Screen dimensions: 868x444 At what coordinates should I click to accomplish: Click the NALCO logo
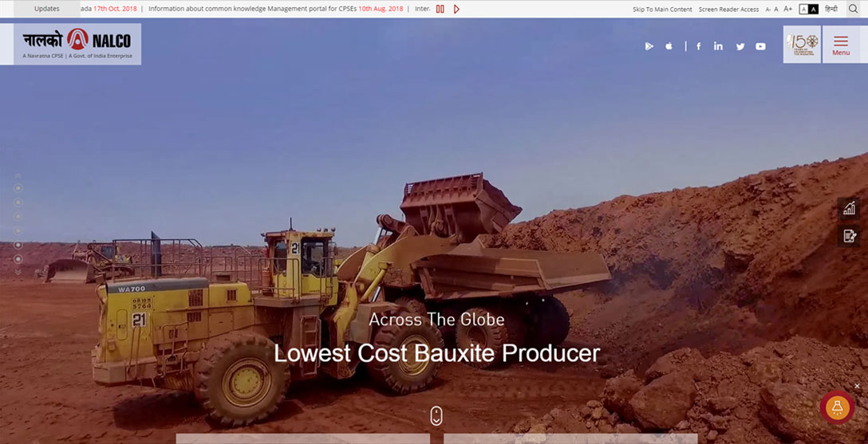tap(77, 44)
